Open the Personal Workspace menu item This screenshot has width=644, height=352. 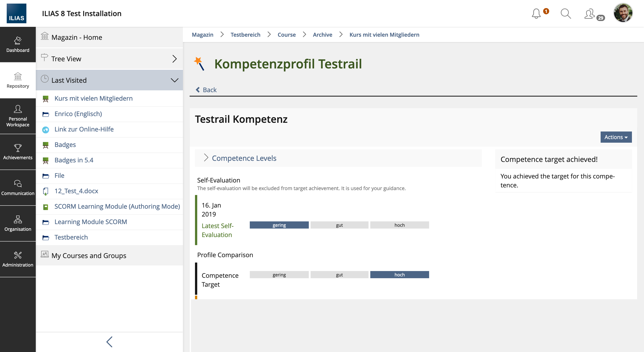point(18,116)
